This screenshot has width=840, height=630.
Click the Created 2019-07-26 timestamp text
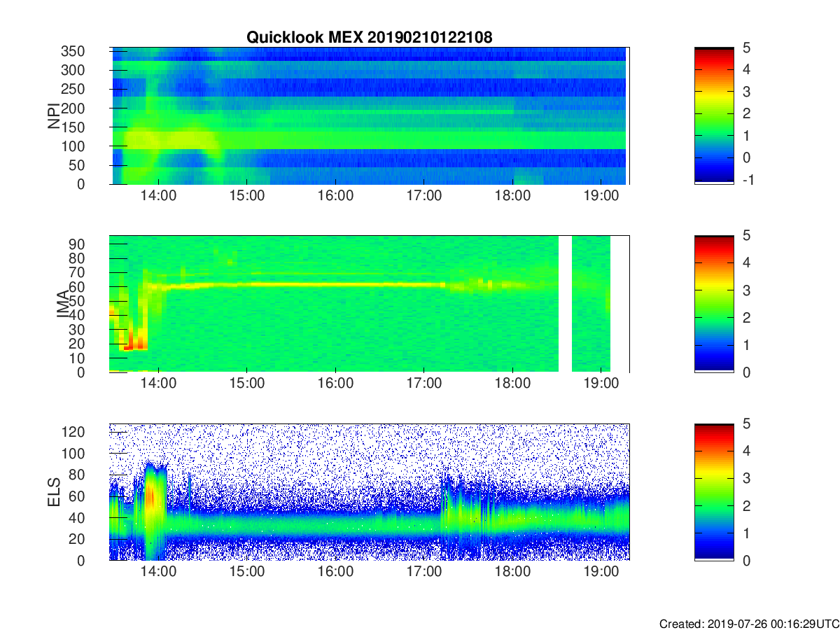click(748, 624)
